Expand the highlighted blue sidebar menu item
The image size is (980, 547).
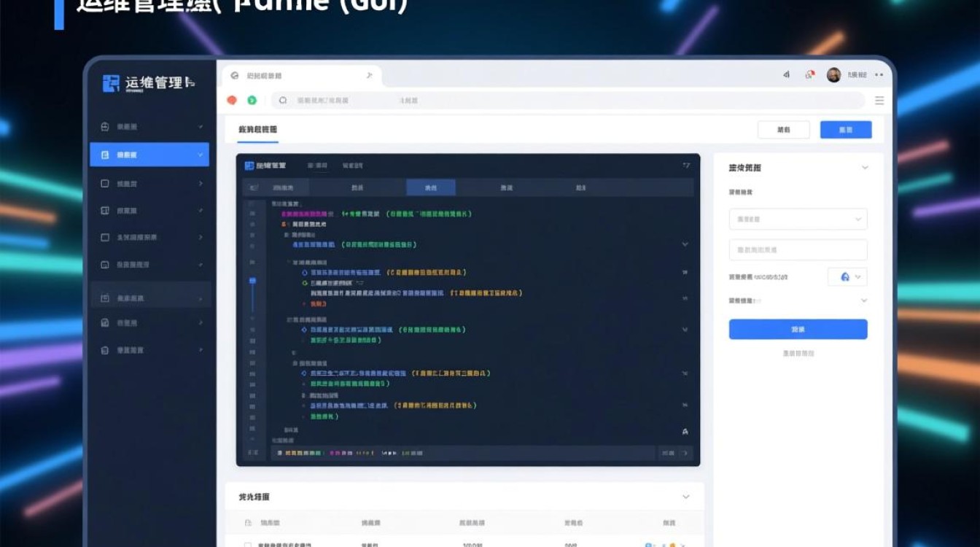pos(201,155)
